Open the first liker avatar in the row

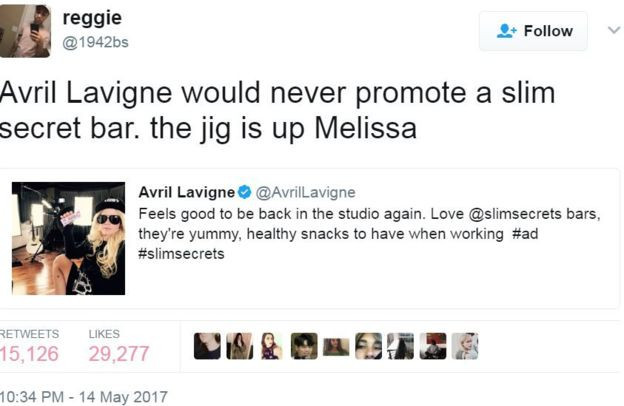pyautogui.click(x=207, y=346)
